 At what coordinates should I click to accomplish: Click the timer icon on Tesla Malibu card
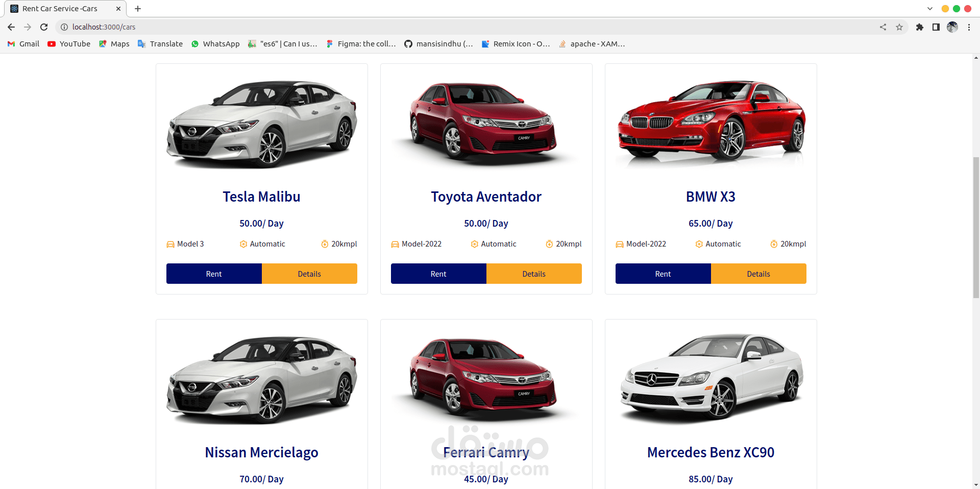click(325, 244)
